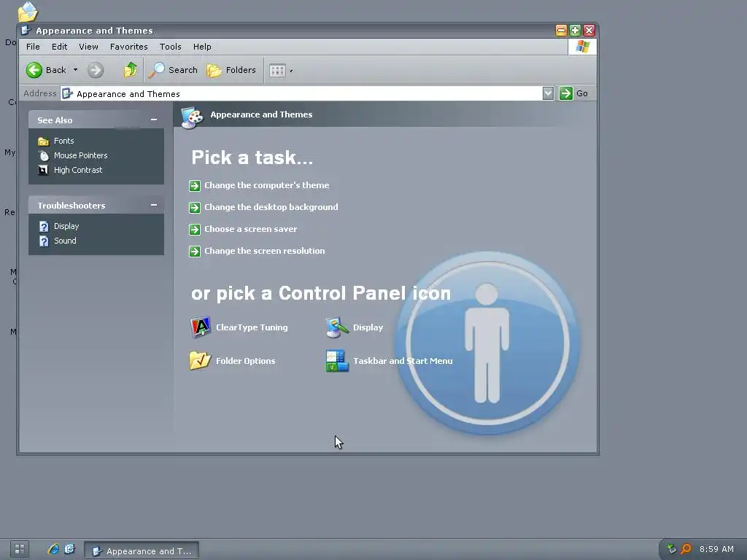This screenshot has height=560, width=747.
Task: Open the Favorites menu
Action: 128,47
